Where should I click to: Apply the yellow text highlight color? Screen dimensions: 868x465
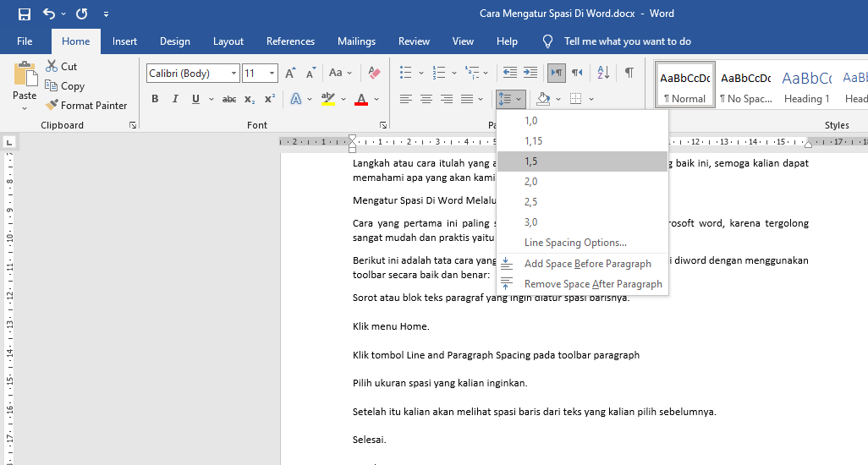click(x=328, y=99)
